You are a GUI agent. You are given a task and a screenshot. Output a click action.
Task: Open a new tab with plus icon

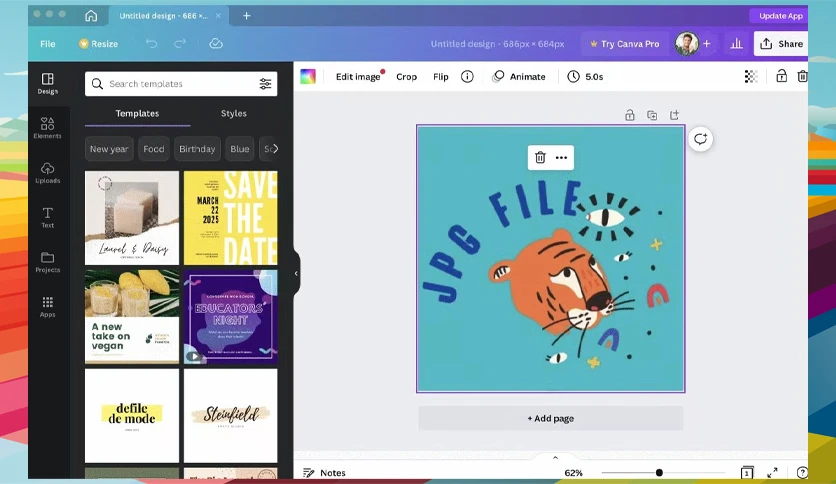[x=246, y=16]
